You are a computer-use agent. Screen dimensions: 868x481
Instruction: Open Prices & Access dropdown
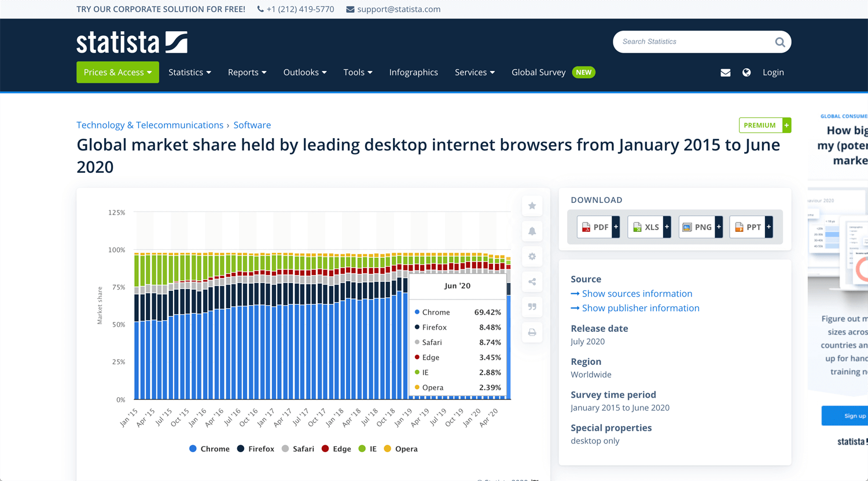(117, 72)
